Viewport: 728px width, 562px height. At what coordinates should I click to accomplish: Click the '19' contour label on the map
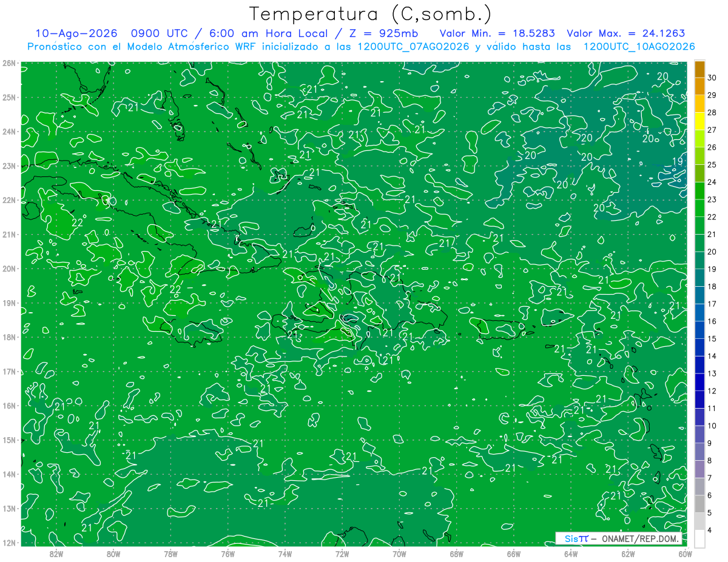click(678, 161)
